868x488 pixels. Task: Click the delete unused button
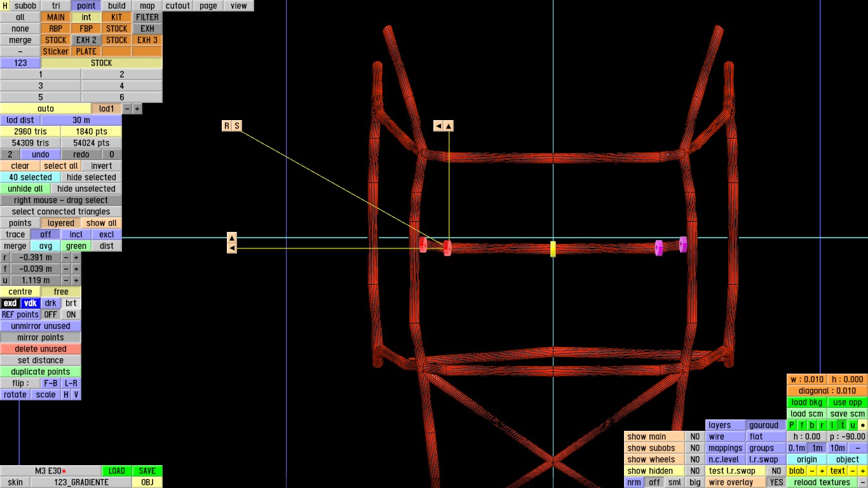41,349
